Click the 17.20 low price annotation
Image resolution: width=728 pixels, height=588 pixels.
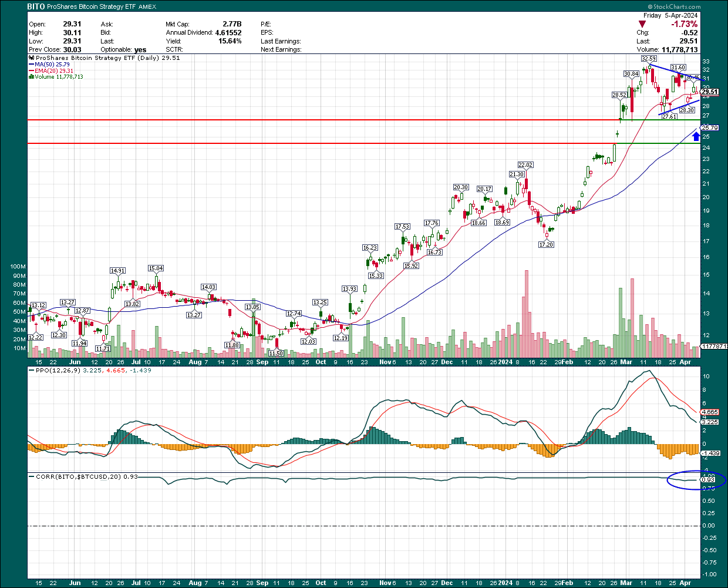(x=547, y=246)
